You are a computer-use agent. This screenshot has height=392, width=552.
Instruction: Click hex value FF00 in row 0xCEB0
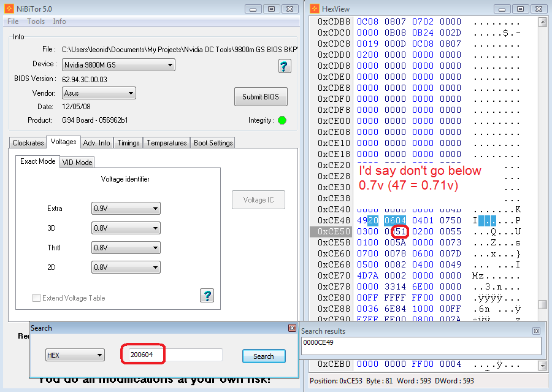pyautogui.click(x=423, y=364)
